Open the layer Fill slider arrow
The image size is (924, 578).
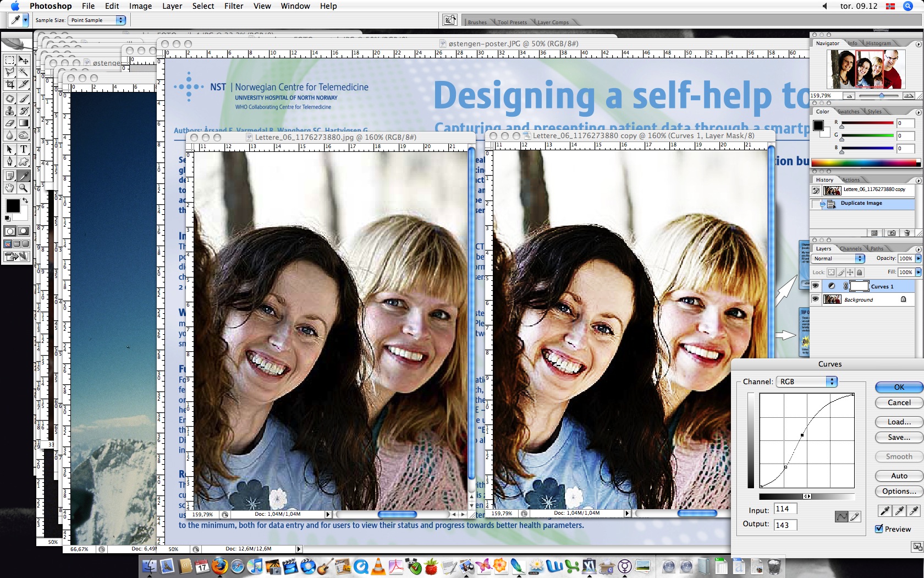pyautogui.click(x=918, y=272)
